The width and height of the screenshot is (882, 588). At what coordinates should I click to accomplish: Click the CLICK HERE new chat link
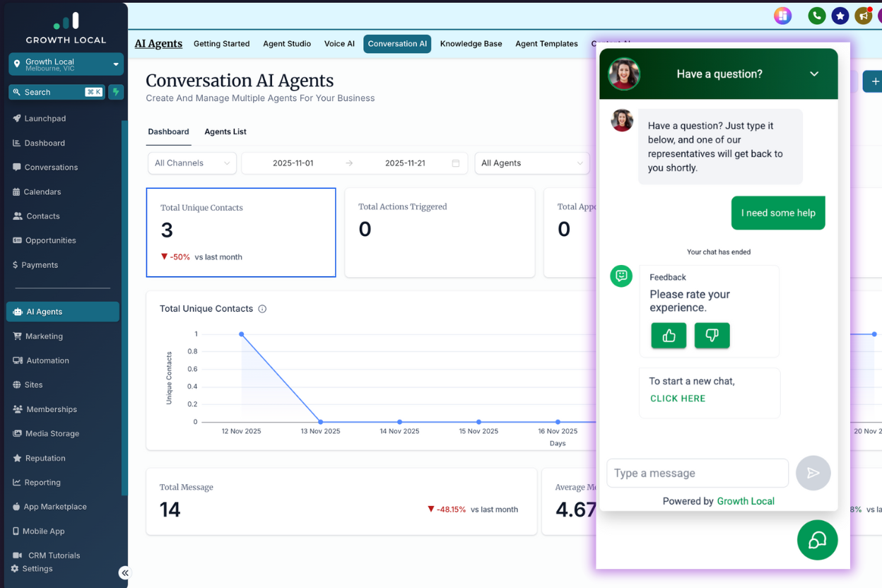click(678, 399)
